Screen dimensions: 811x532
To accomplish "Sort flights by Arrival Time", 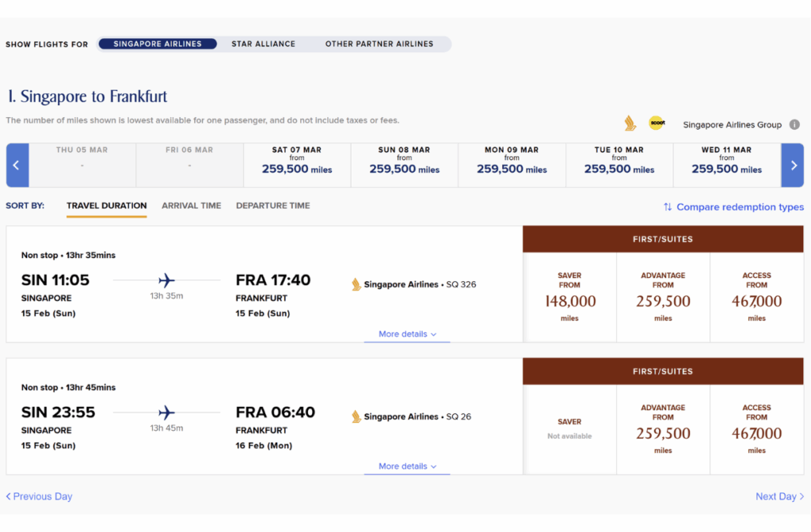I will [191, 206].
